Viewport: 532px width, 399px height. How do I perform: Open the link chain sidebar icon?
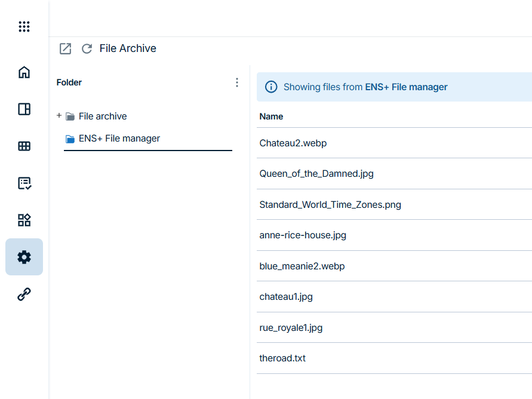(x=24, y=294)
